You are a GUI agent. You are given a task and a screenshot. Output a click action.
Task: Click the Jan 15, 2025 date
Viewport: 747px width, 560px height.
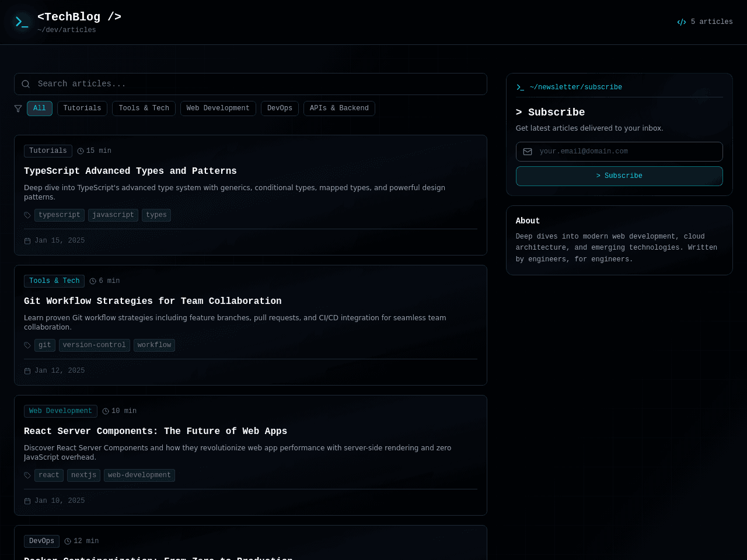click(60, 241)
